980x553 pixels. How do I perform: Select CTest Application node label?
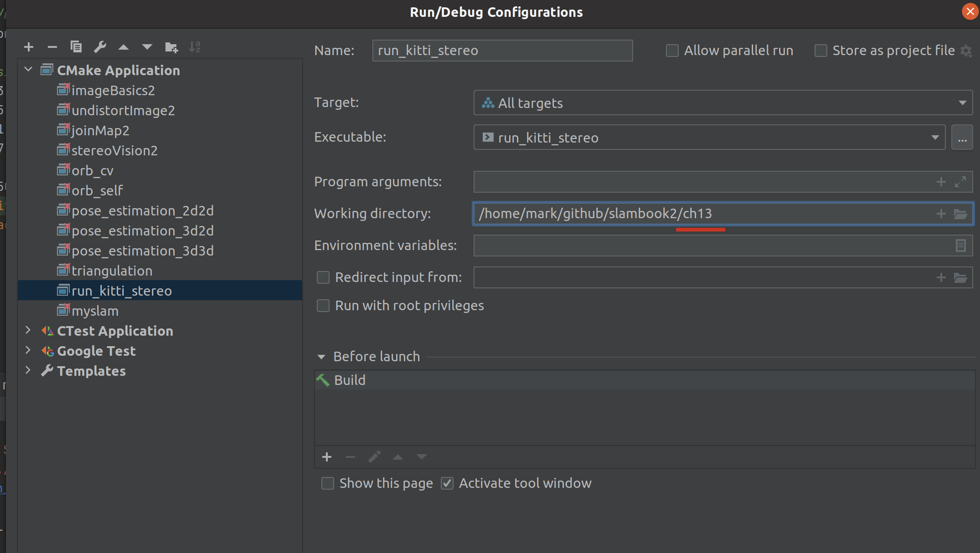[115, 331]
